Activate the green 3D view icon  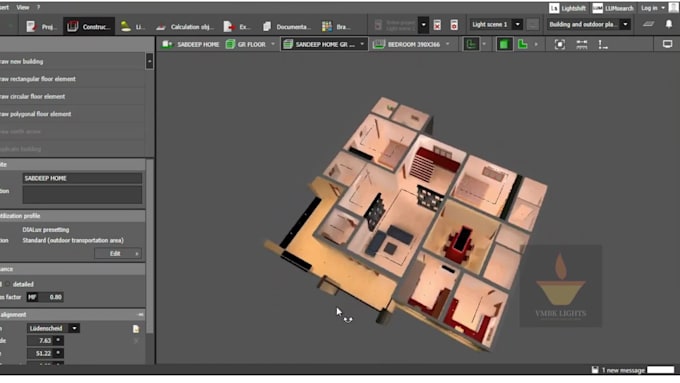(x=503, y=44)
